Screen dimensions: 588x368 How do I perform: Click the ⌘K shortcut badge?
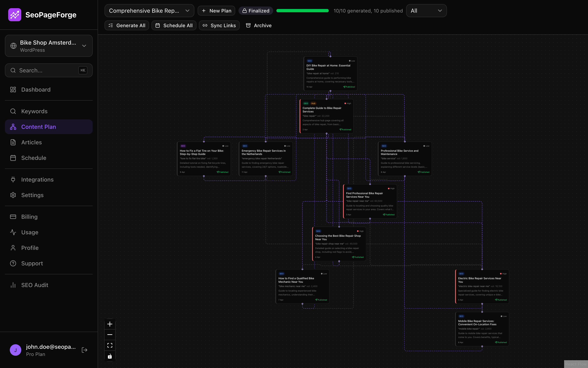coord(83,70)
